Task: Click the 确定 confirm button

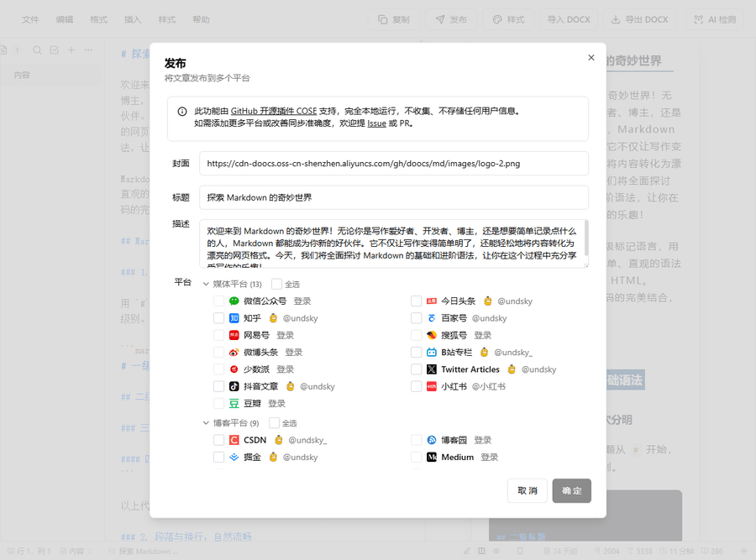Action: 572,490
